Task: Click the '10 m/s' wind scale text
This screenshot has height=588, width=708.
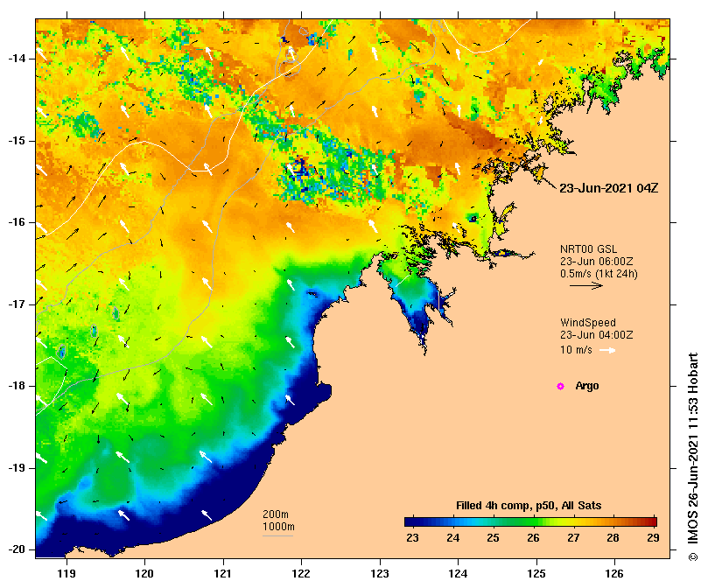Action: [x=576, y=349]
